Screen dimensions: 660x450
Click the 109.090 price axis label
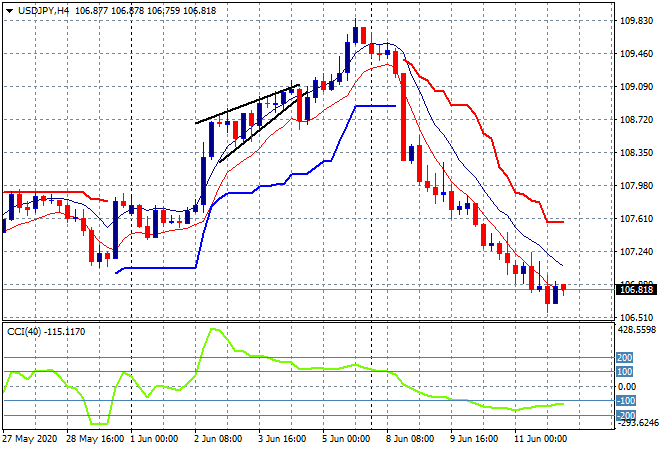[x=636, y=87]
